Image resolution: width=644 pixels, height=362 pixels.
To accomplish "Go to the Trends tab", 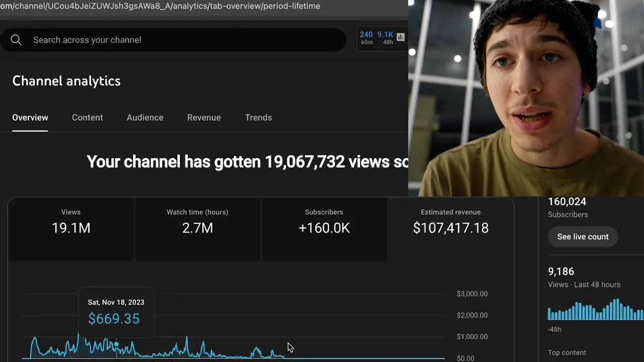I will [x=258, y=118].
